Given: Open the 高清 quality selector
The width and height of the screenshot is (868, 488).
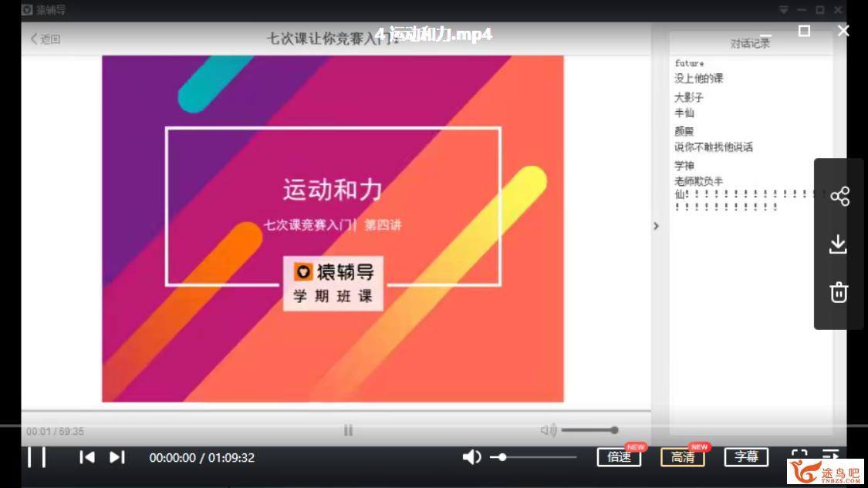Looking at the screenshot, I should coord(683,457).
